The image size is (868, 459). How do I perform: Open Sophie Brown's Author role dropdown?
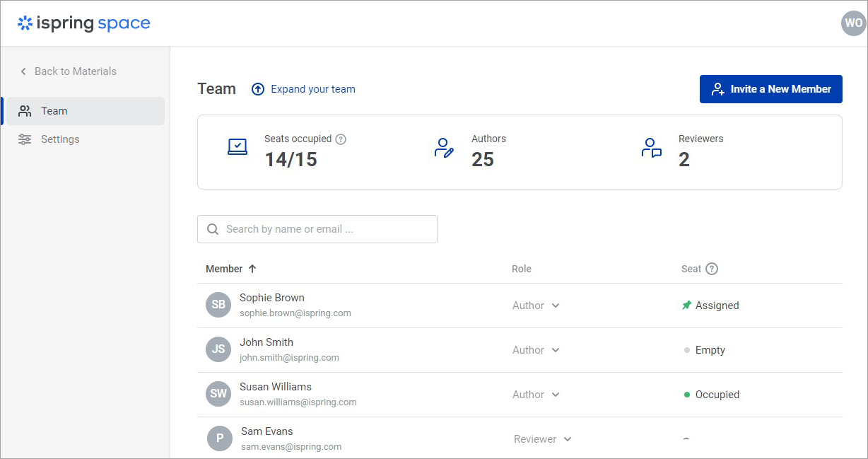tap(536, 306)
